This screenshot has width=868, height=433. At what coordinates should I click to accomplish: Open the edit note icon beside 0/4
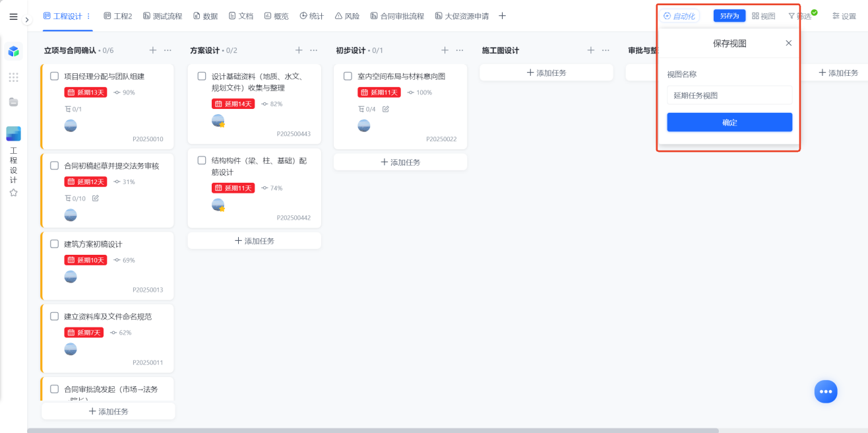click(x=386, y=109)
